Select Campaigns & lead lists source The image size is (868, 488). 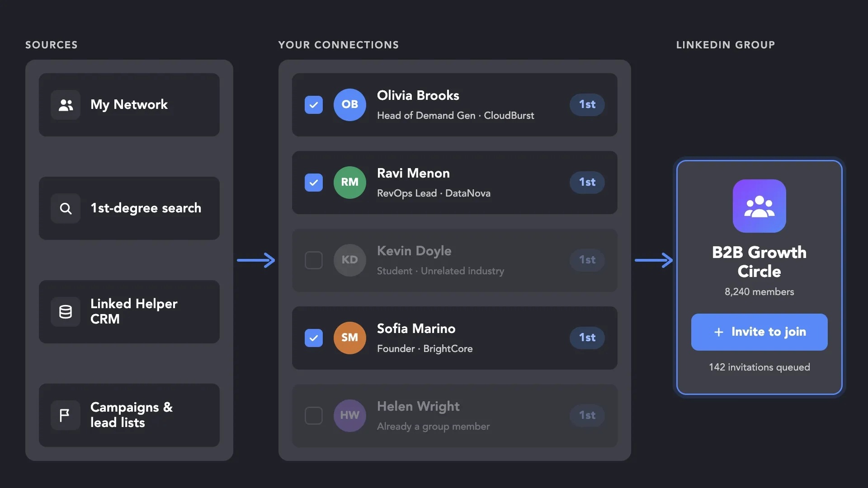tap(129, 415)
